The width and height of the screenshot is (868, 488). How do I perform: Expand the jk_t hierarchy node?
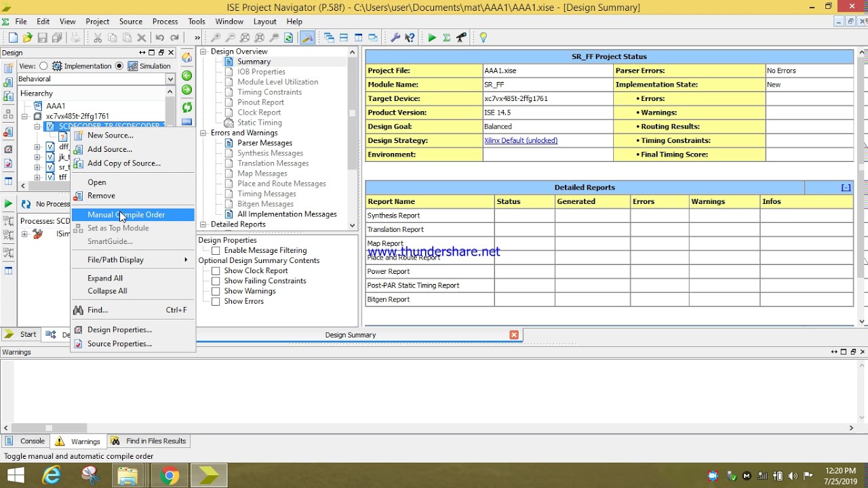(x=37, y=157)
